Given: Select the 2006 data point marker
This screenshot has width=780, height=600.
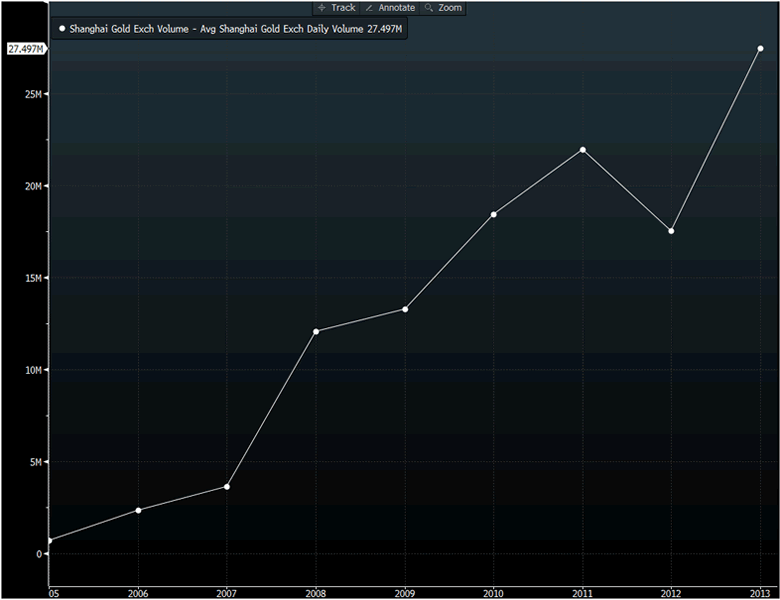Looking at the screenshot, I should (x=138, y=510).
